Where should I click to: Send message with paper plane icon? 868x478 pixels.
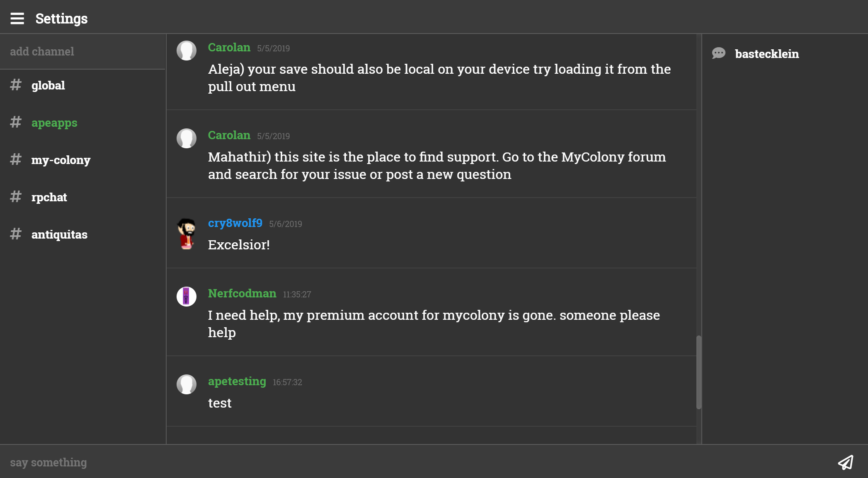846,462
